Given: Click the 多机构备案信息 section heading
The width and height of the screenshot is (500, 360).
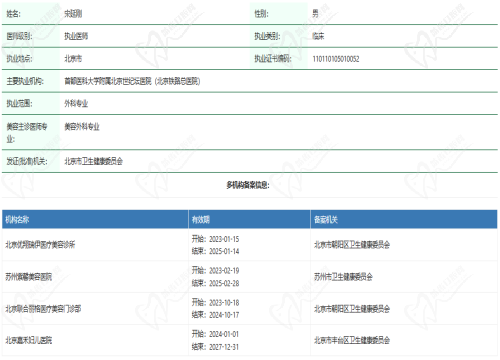Looking at the screenshot, I should click(x=248, y=185).
